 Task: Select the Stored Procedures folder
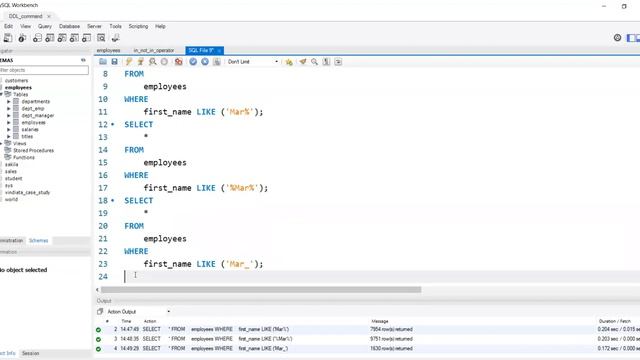tap(33, 150)
